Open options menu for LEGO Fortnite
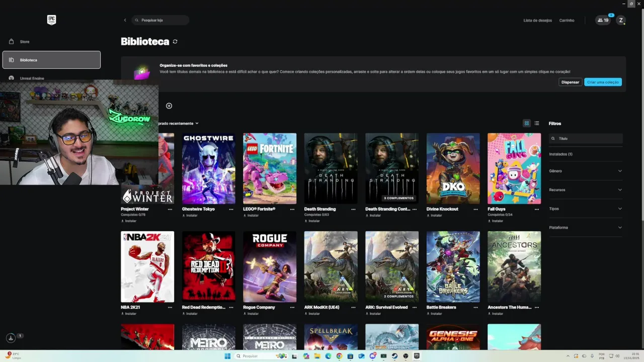The image size is (644, 362). (x=292, y=209)
